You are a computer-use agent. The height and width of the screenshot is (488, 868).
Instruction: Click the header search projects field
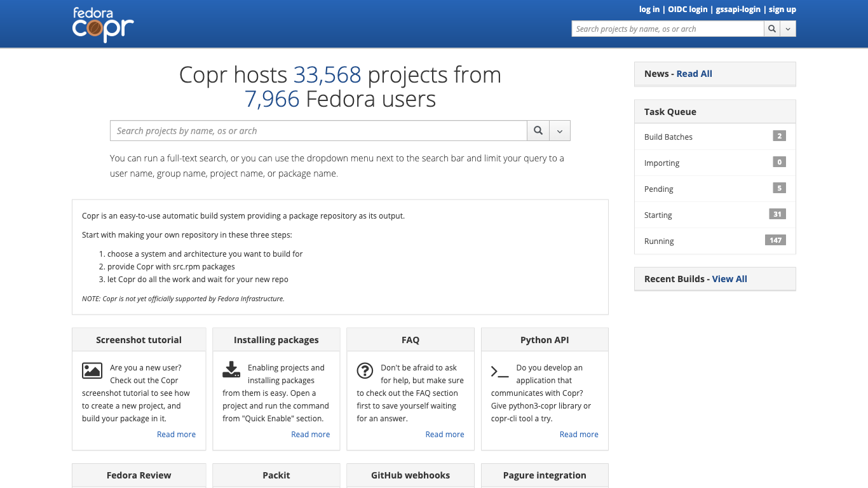pyautogui.click(x=668, y=29)
